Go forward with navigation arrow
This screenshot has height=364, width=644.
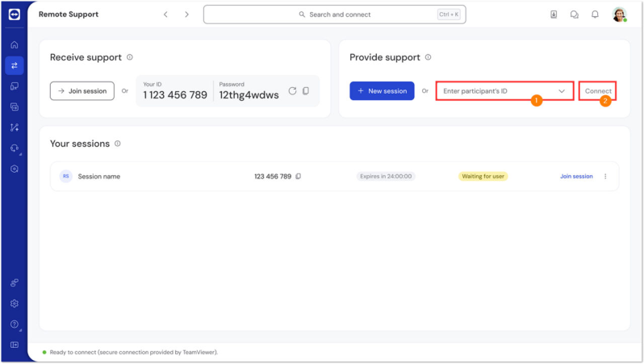coord(187,15)
